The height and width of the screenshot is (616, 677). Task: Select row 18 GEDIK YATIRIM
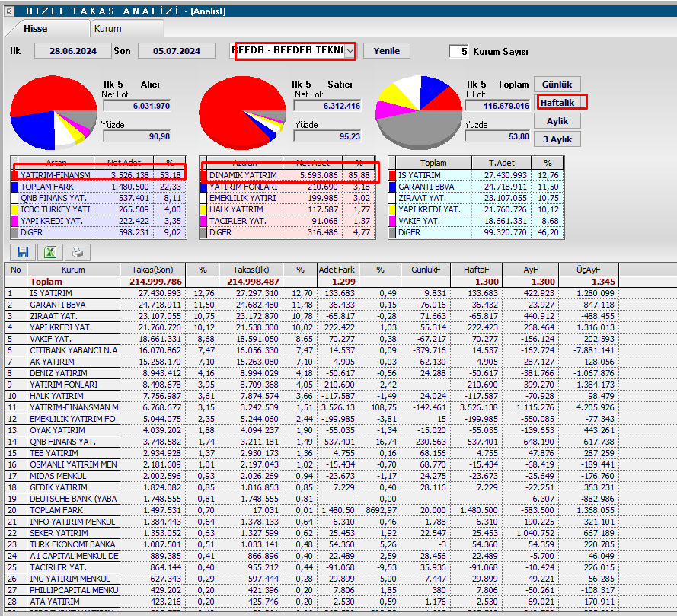[x=311, y=487]
